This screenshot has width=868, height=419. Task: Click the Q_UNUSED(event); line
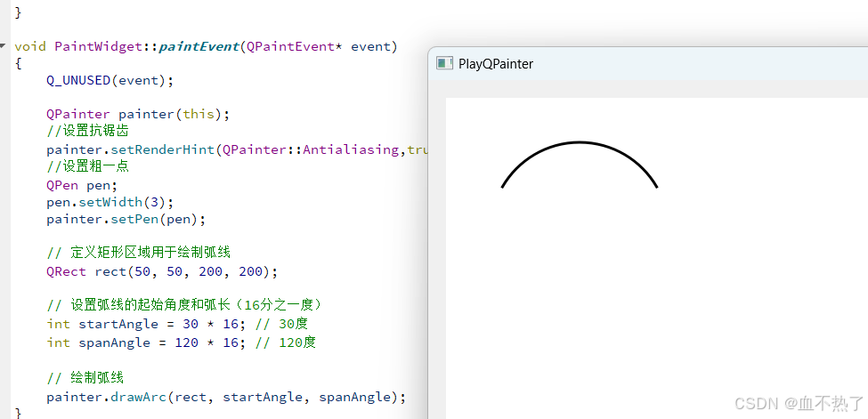[x=110, y=80]
